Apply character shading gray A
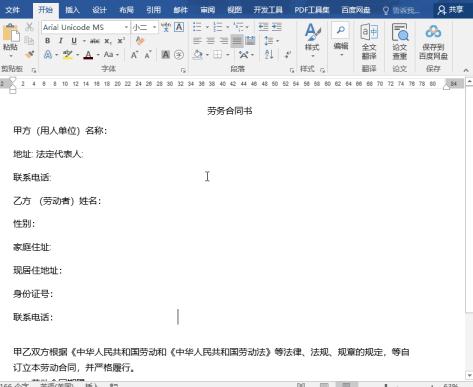Viewport: 473px width, 387px height. tap(166, 54)
